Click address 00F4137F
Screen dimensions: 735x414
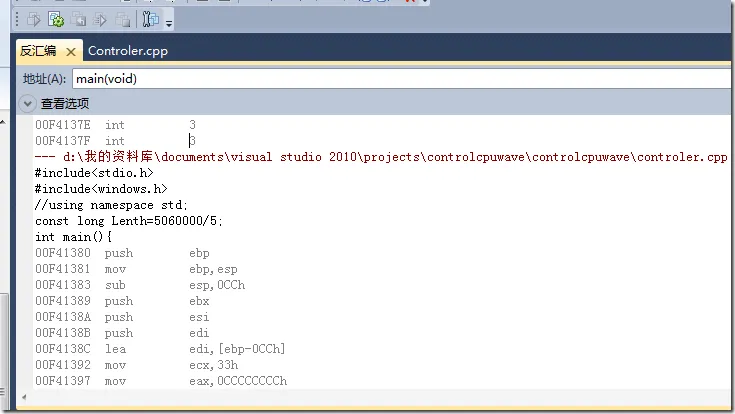(x=63, y=141)
